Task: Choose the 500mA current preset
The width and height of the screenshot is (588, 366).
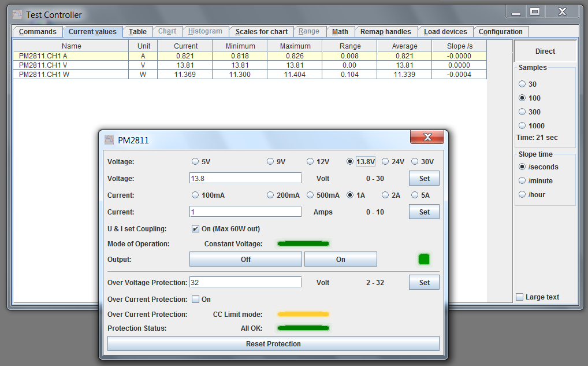Action: [310, 195]
